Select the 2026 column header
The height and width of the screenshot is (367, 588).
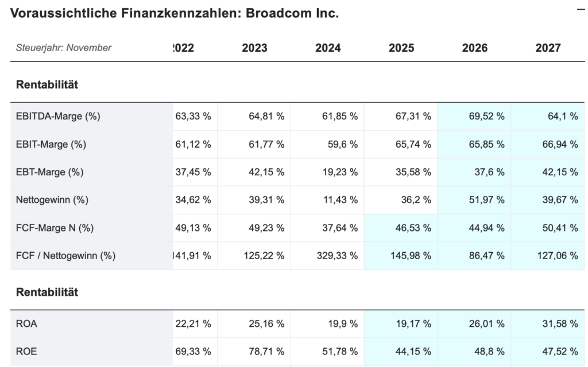[x=474, y=48]
